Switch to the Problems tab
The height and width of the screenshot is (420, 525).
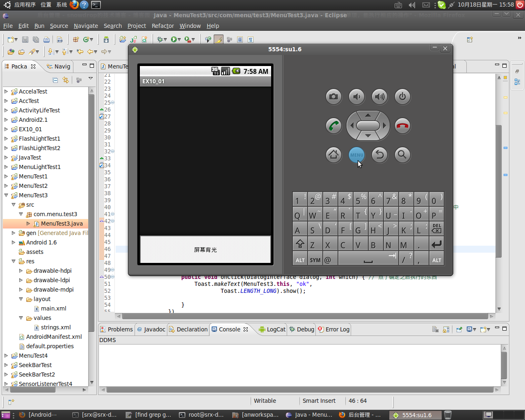point(116,329)
